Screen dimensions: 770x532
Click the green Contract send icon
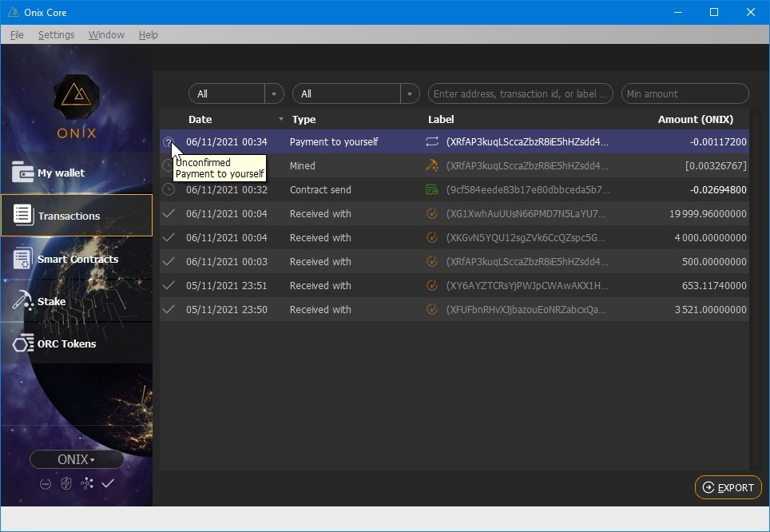[431, 189]
